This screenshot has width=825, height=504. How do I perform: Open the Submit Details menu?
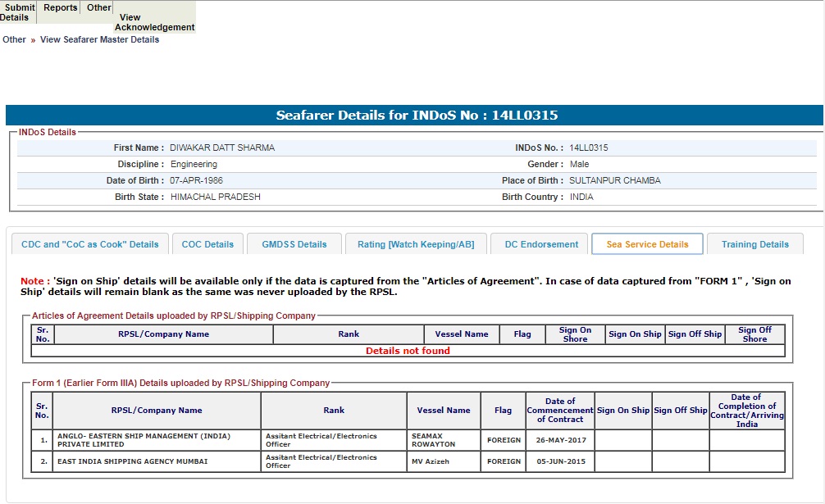click(x=18, y=12)
